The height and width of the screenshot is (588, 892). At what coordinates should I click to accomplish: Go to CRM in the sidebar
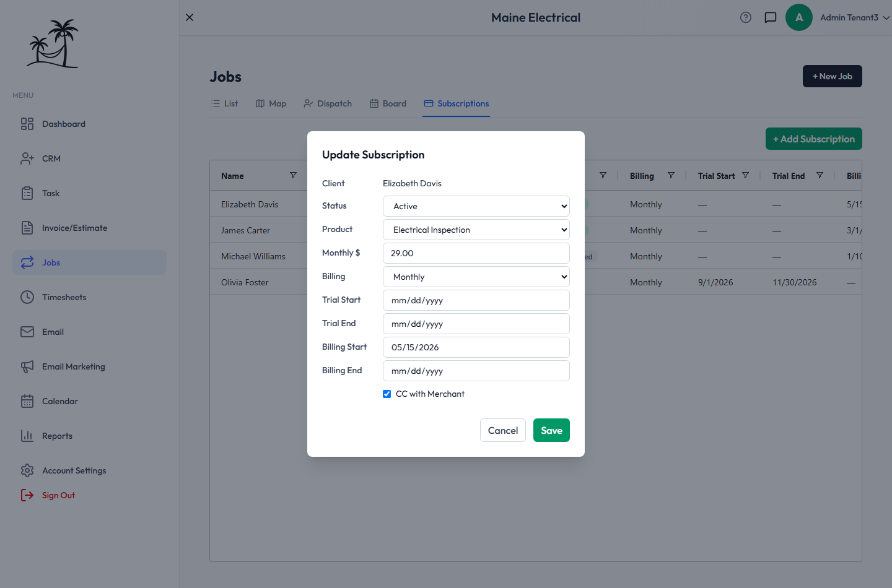pos(89,158)
